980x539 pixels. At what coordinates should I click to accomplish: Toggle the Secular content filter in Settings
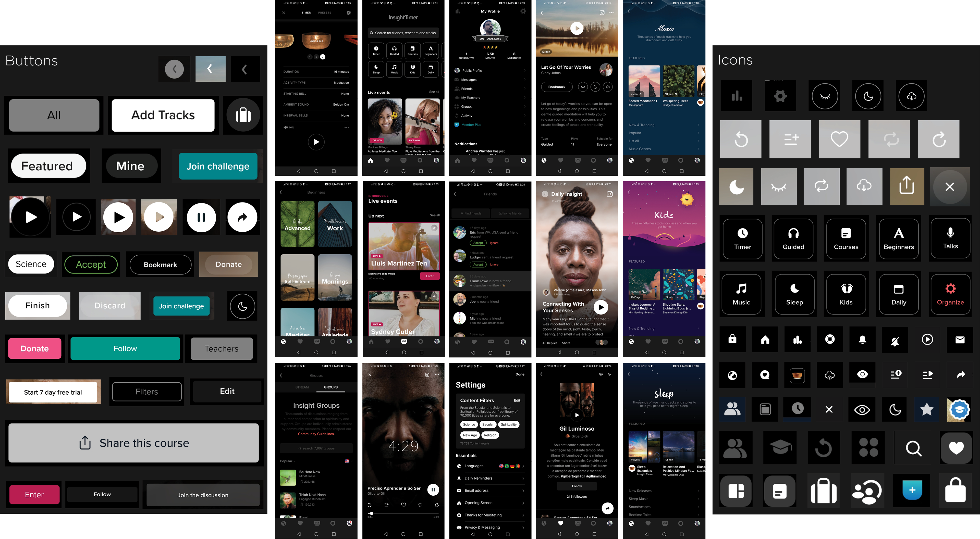[488, 424]
